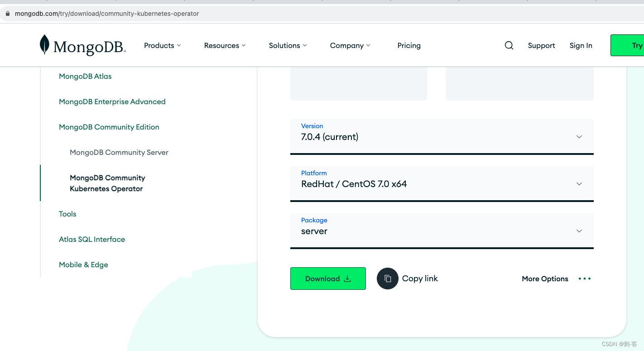Select MongoDB Community Kubernetes Operator item

pos(107,183)
